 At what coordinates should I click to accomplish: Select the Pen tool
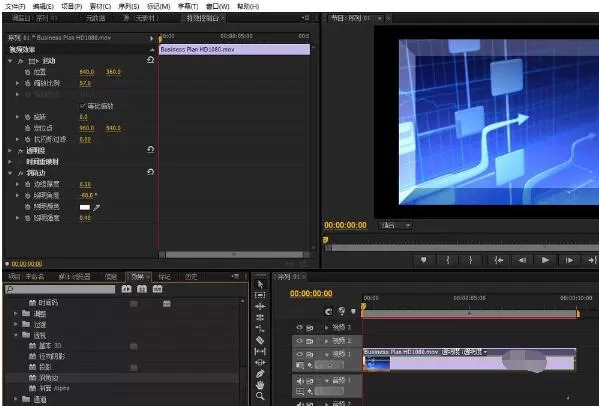pyautogui.click(x=260, y=374)
